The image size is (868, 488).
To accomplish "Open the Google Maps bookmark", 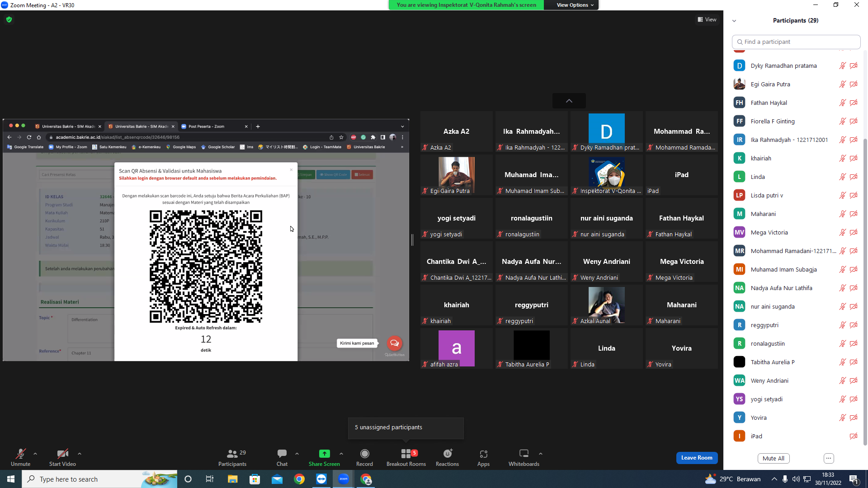I will (181, 147).
